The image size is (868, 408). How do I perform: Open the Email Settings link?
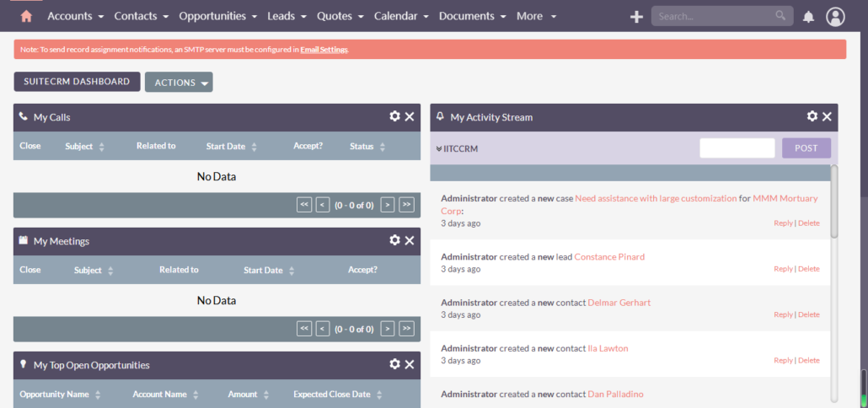pos(324,50)
